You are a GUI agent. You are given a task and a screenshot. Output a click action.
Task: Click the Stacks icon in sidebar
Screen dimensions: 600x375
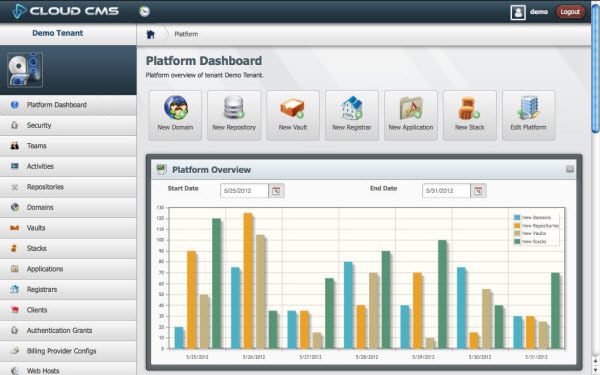(14, 248)
